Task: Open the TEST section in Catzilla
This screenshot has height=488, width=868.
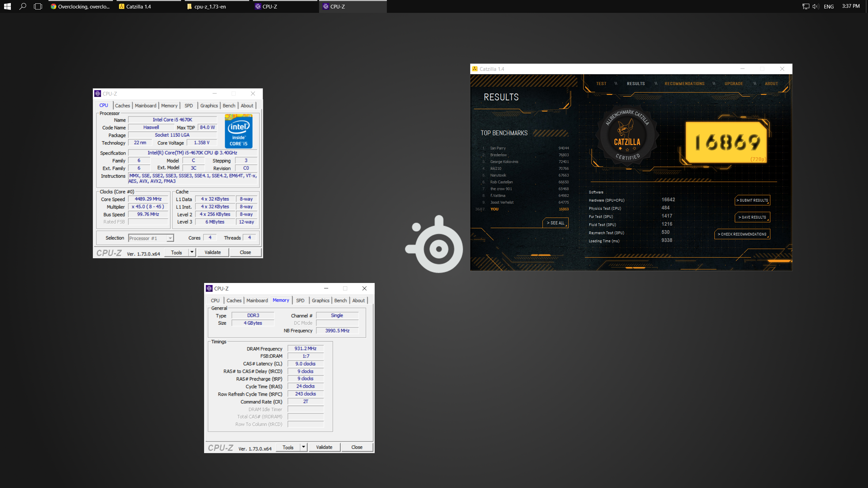Action: [x=601, y=84]
